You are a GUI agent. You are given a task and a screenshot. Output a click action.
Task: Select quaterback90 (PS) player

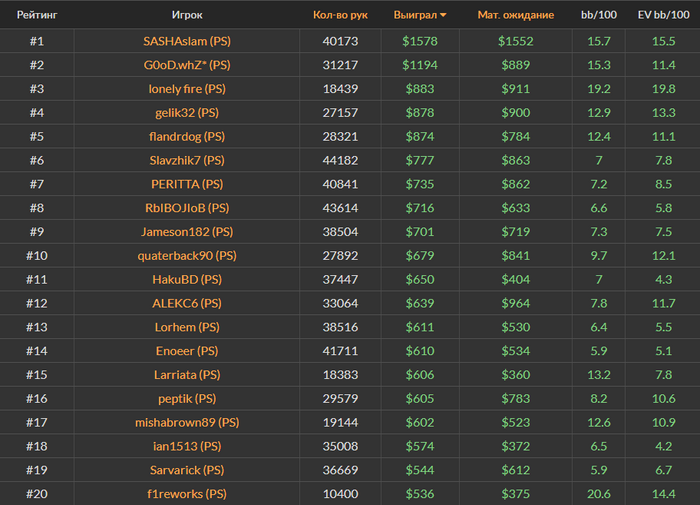(187, 256)
